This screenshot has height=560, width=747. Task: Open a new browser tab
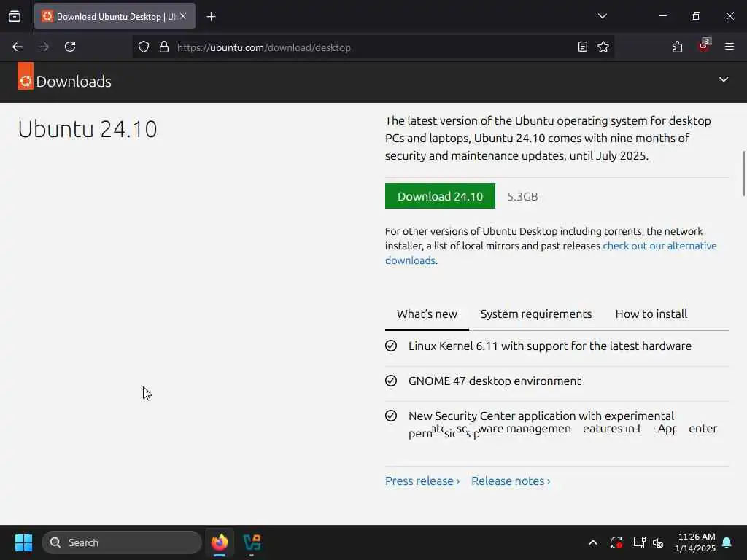pos(212,17)
